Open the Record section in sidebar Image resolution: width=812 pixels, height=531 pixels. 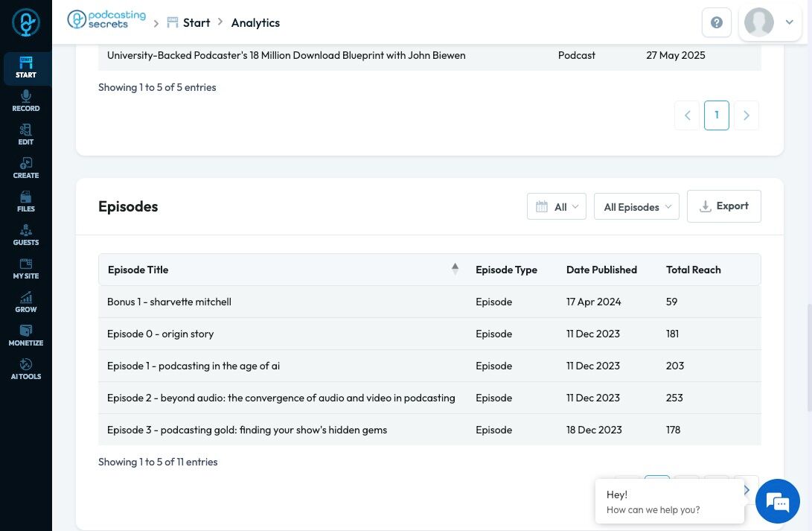pyautogui.click(x=26, y=101)
